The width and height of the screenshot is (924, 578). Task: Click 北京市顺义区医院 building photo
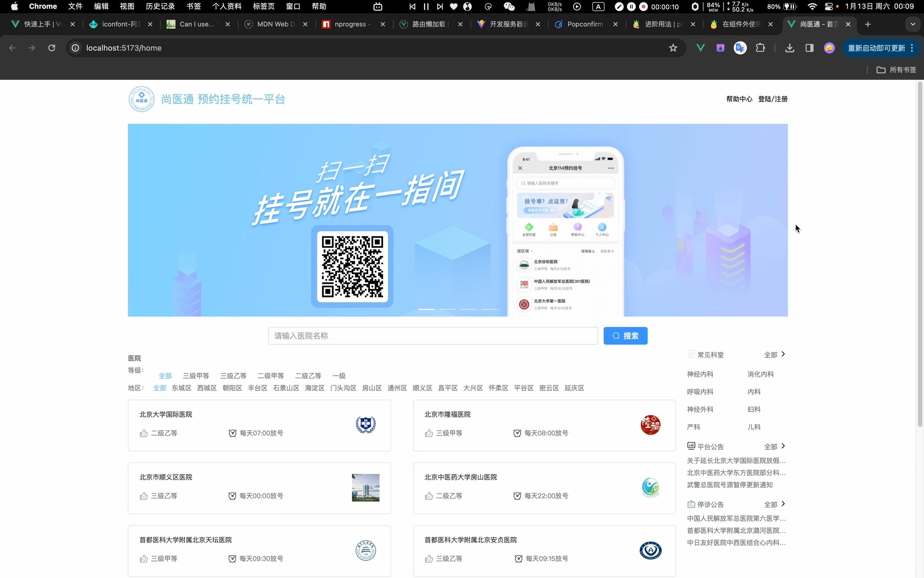[x=366, y=488]
